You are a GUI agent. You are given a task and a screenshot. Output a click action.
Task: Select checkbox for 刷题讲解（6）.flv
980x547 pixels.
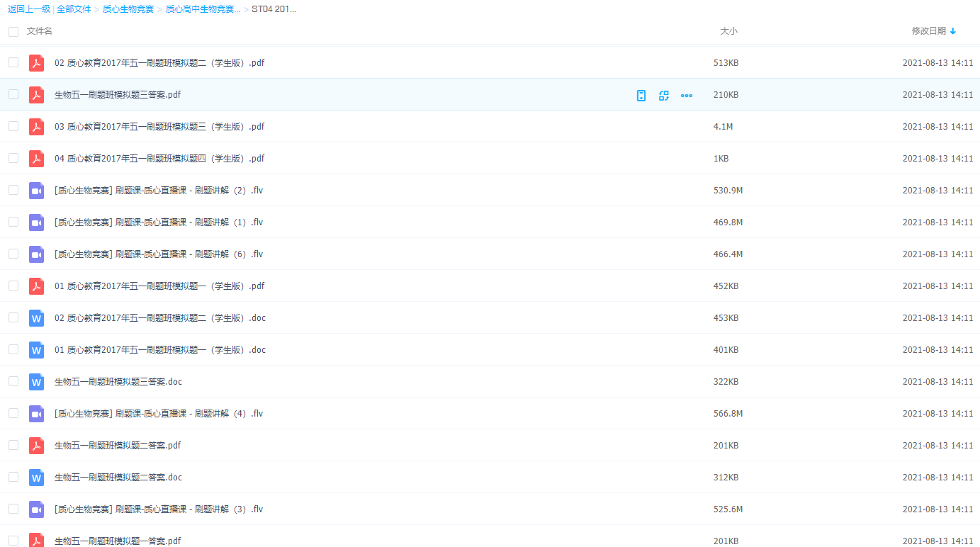click(13, 254)
